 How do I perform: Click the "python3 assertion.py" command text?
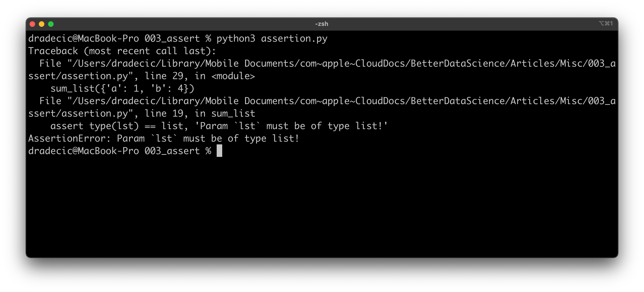pos(272,39)
